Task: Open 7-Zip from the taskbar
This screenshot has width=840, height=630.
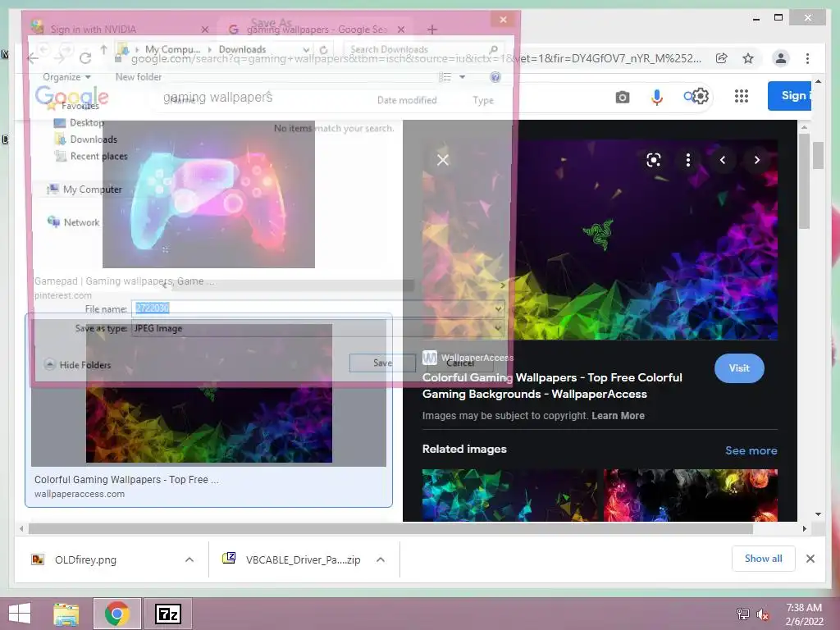Action: 167,614
